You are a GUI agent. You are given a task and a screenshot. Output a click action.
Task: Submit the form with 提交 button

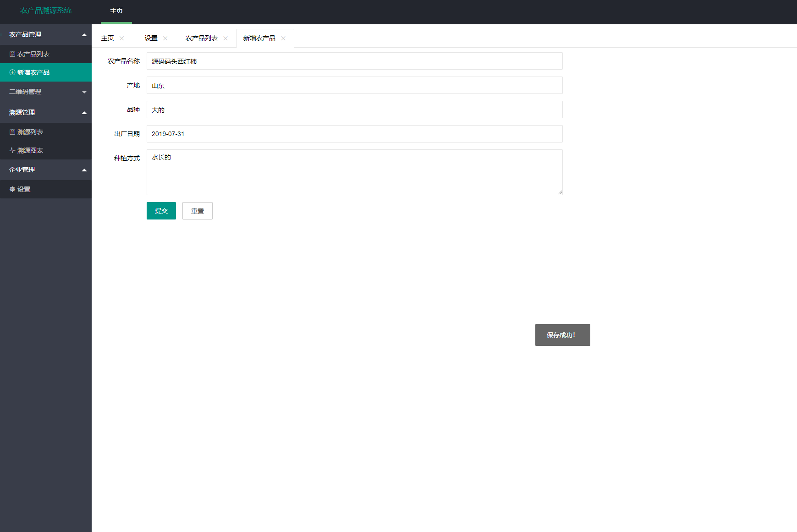coord(161,211)
